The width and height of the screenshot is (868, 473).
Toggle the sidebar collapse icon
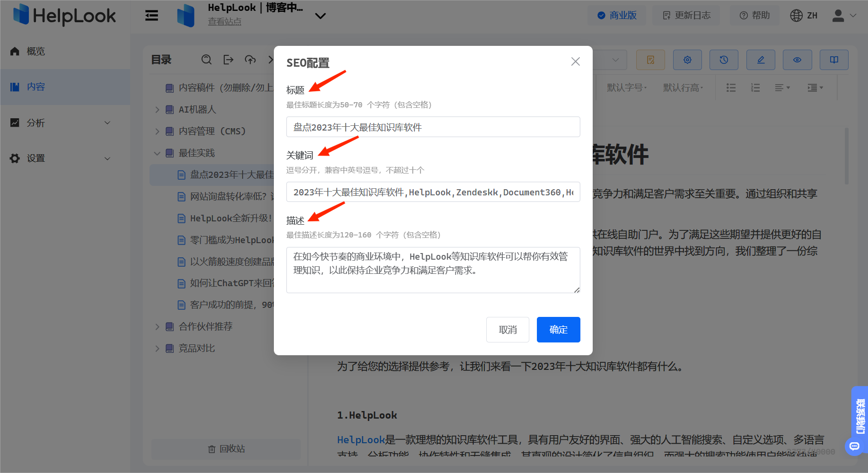point(151,15)
